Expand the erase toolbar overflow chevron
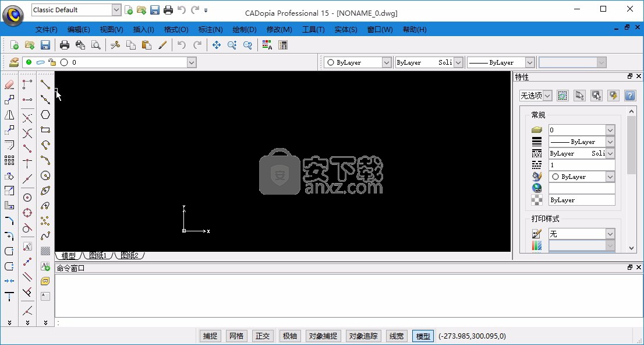 (x=9, y=323)
